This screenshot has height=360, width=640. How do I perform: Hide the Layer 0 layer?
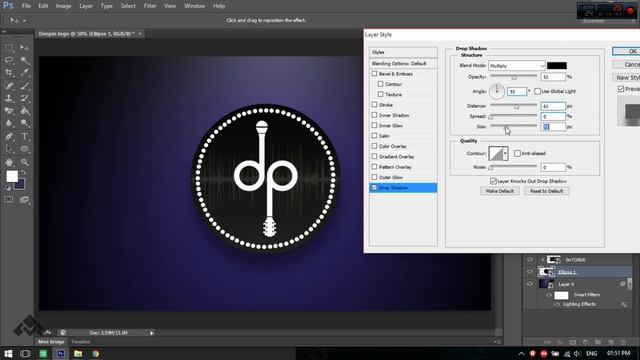[530, 284]
